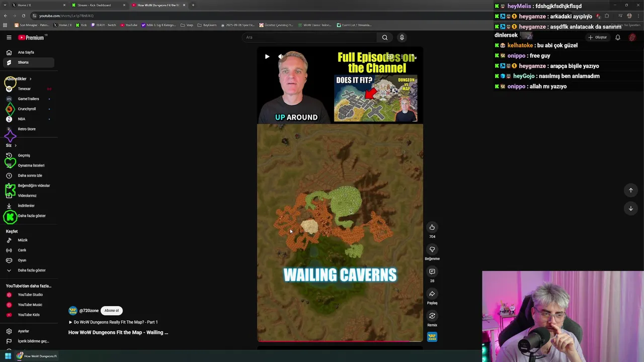Viewport: 644px width, 362px height.
Task: Open the Short's three-dot more menu
Action: coord(402,57)
